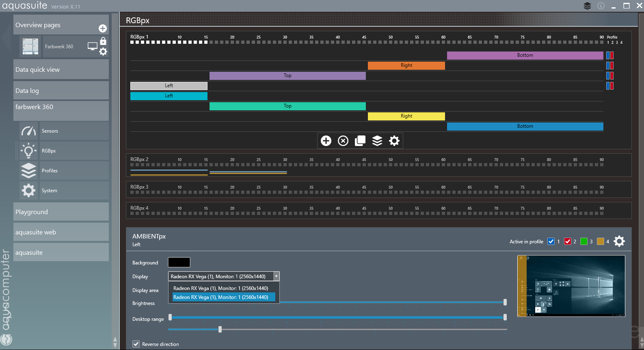Select the orange Right controller bar
Screen dimensions: 644x350
[406, 65]
